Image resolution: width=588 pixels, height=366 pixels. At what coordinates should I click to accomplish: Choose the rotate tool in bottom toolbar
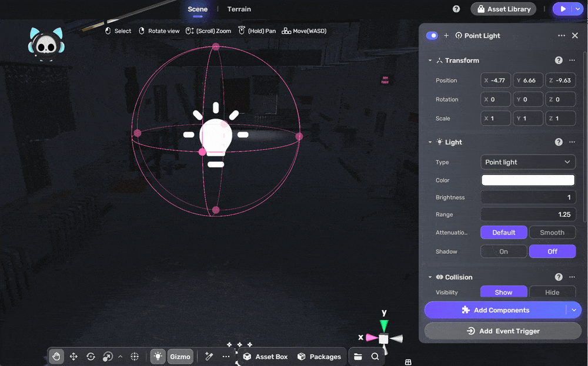[x=91, y=356]
